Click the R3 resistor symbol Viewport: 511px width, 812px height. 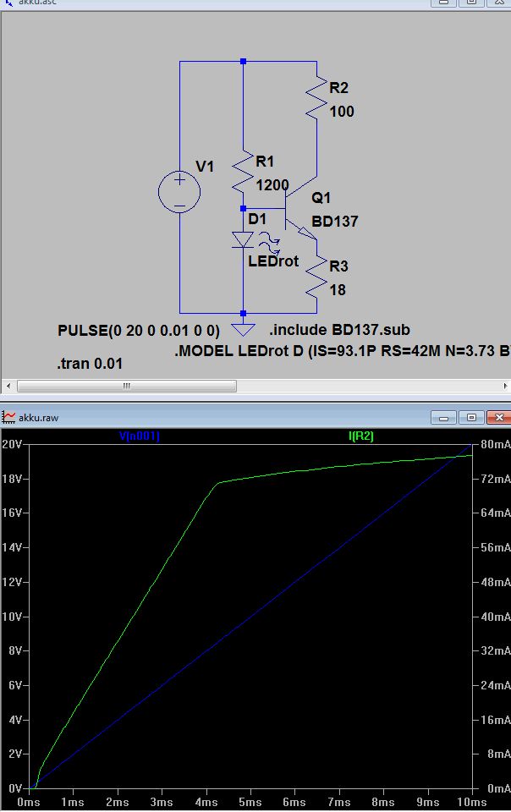click(316, 277)
